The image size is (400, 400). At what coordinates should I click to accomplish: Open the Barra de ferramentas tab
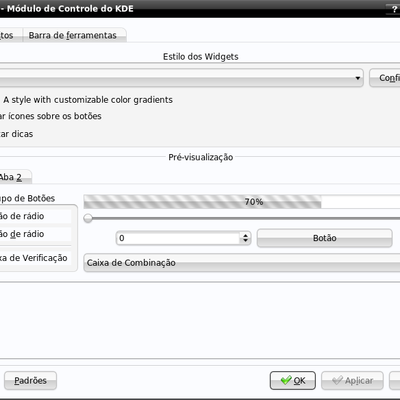(74, 35)
